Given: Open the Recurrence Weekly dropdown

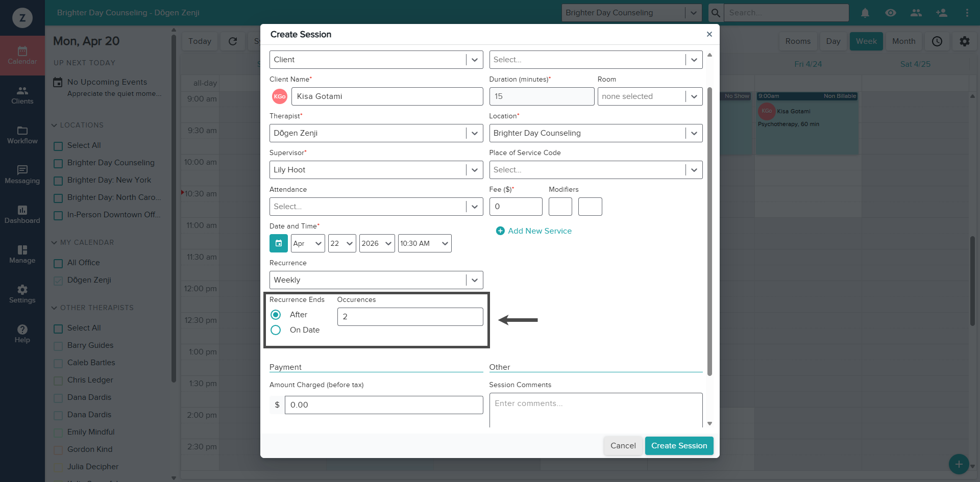Looking at the screenshot, I should click(x=376, y=280).
